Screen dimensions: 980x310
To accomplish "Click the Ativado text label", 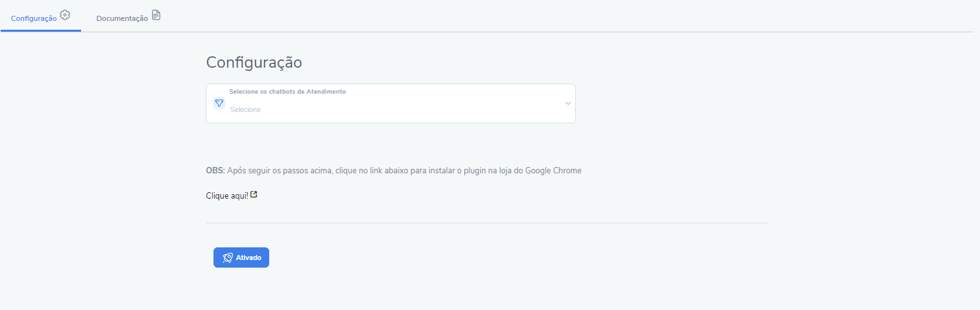I will click(248, 257).
